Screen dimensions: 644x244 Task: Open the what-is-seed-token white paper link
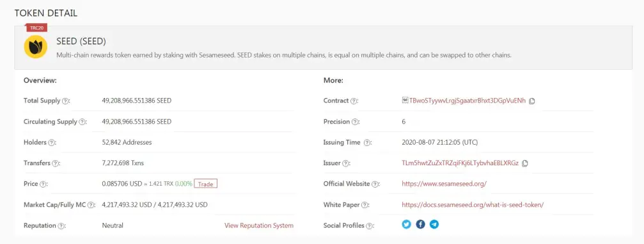click(473, 204)
